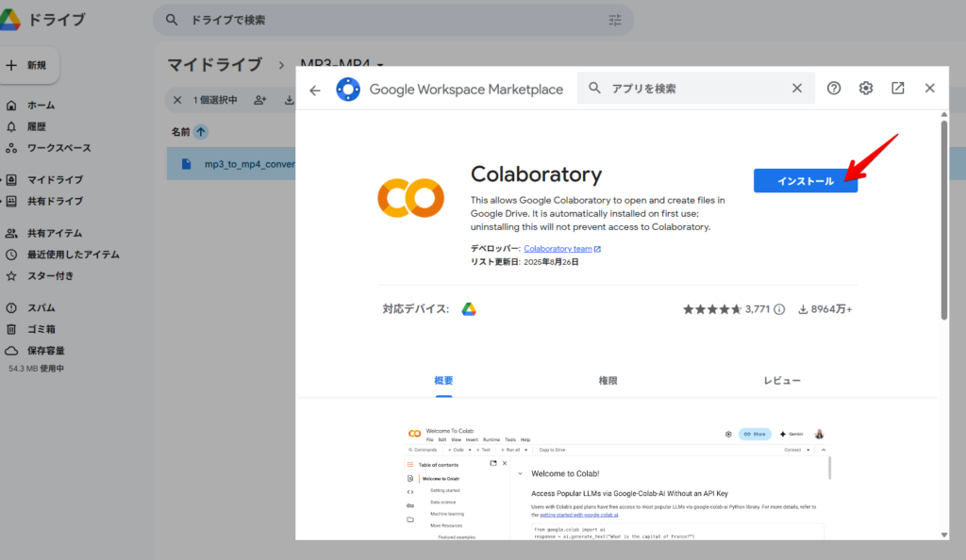Click the share person-add icon

pyautogui.click(x=260, y=100)
